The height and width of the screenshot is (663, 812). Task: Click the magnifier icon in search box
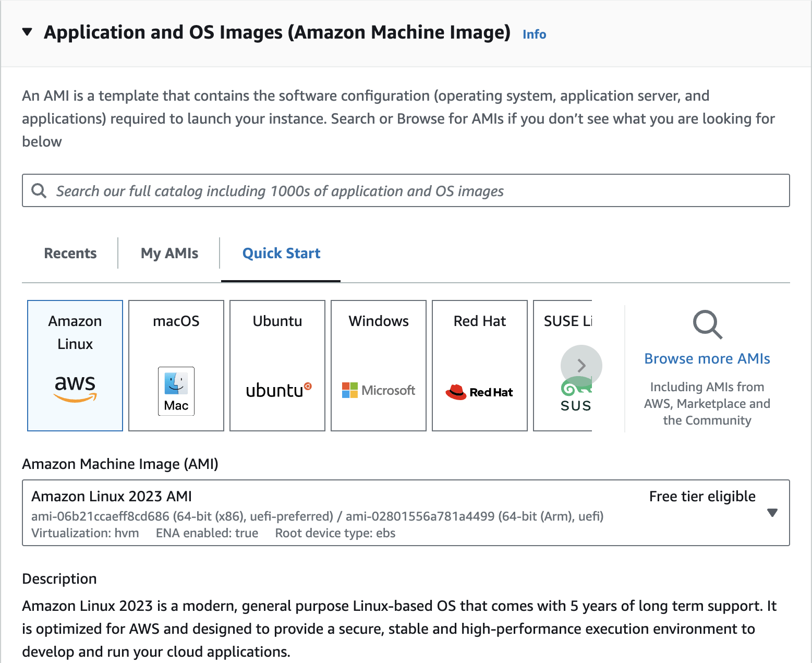click(39, 190)
